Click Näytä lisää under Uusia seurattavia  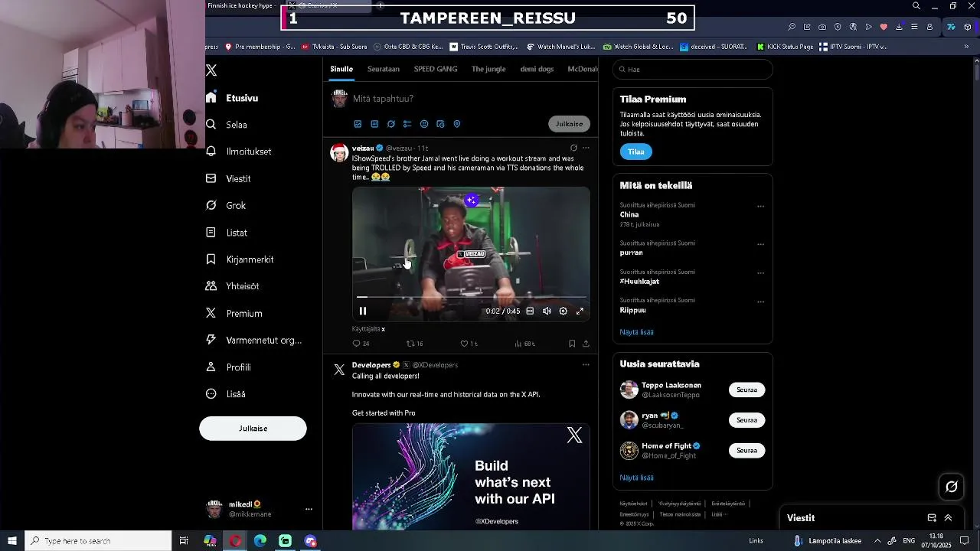636,478
